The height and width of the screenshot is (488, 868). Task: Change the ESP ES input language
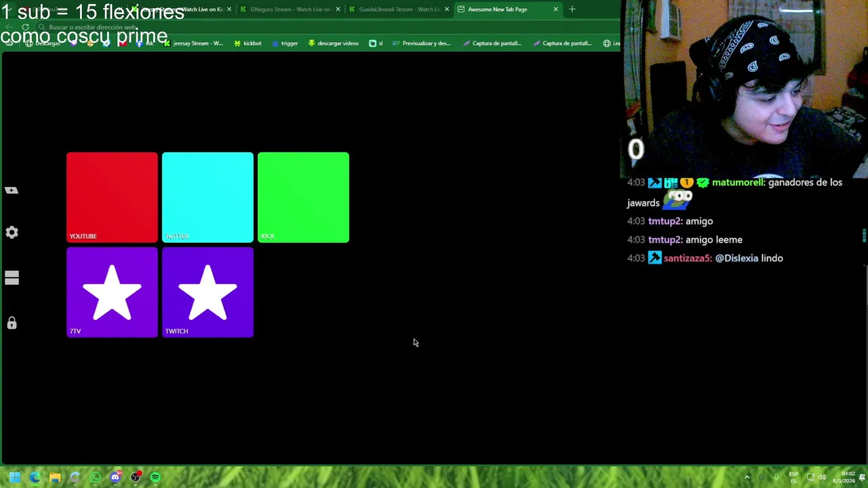[x=793, y=477]
